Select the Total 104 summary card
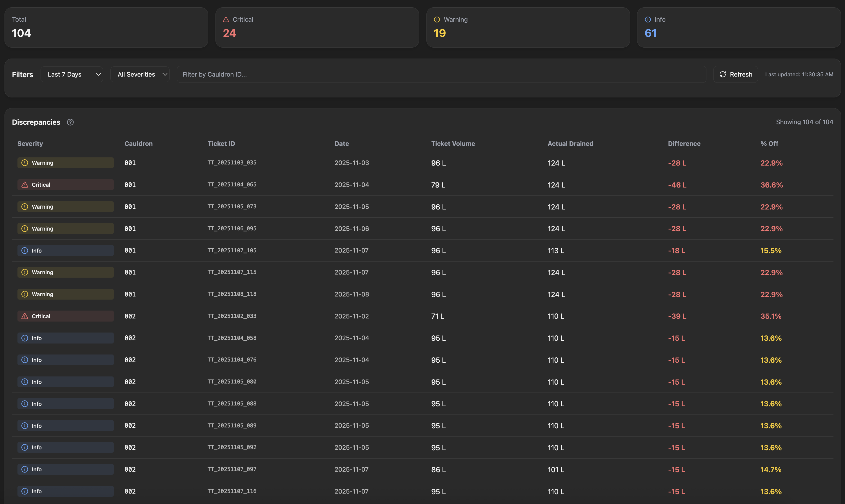The image size is (845, 504). (106, 28)
